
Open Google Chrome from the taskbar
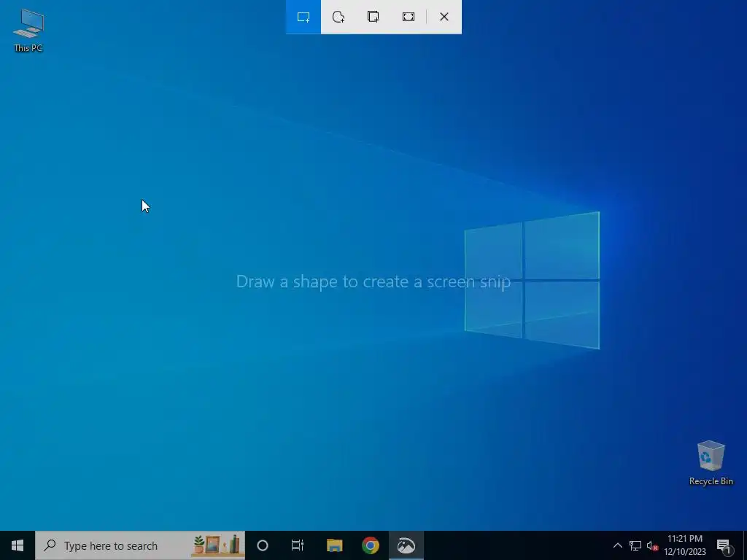(x=370, y=545)
